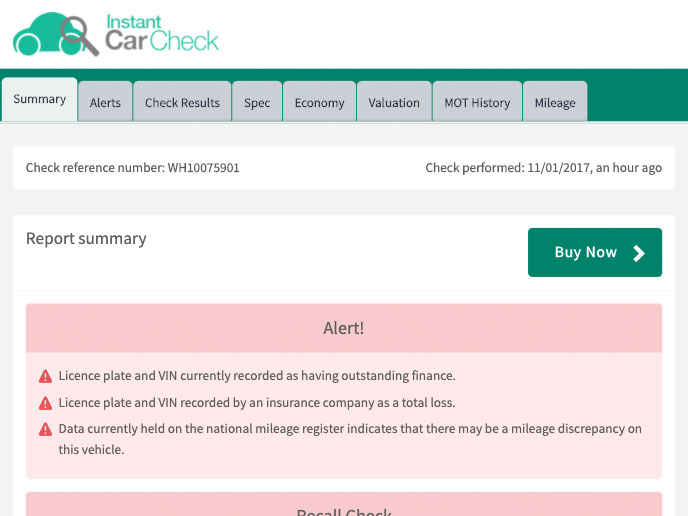Open the Summary tab

40,100
